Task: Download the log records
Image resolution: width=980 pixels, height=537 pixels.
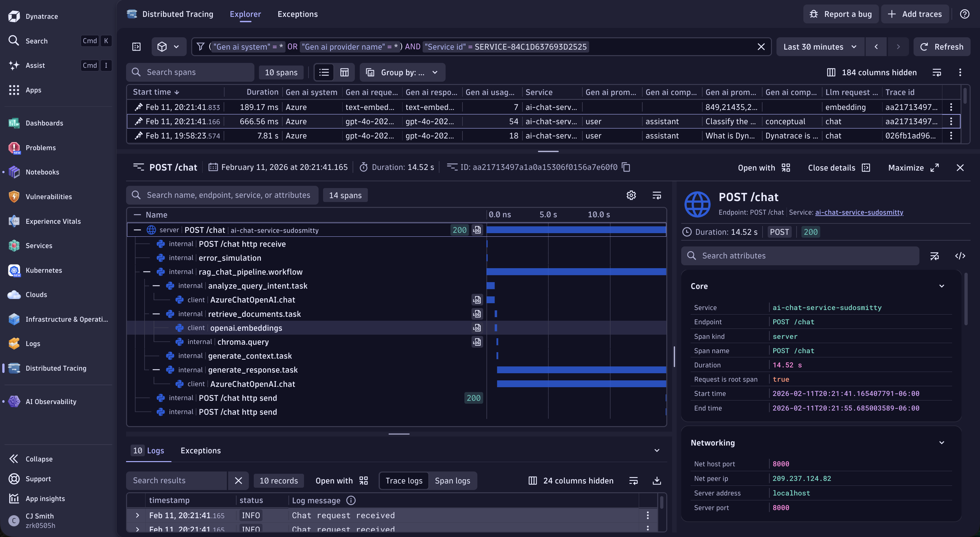Action: click(x=657, y=481)
